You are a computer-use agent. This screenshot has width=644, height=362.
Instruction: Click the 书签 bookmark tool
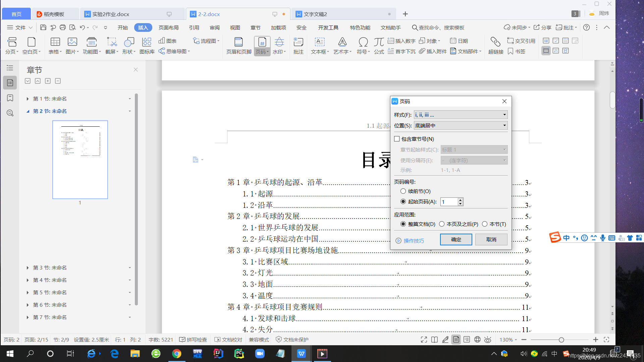click(x=517, y=51)
